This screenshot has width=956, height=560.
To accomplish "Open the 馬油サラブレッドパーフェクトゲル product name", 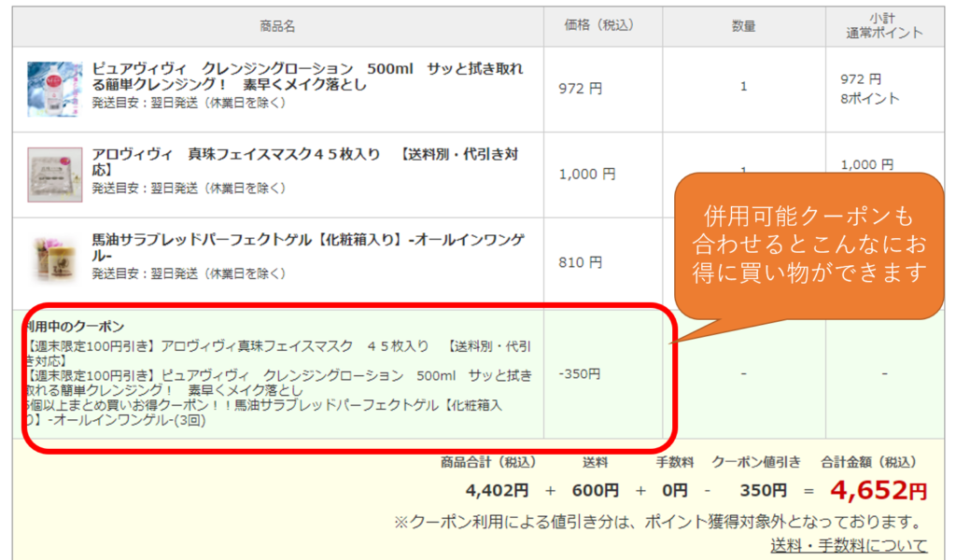I will [307, 247].
